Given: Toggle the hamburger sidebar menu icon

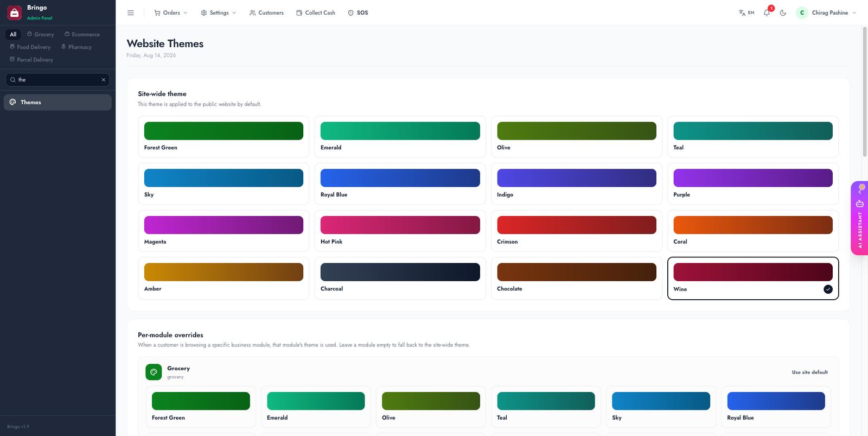Looking at the screenshot, I should (x=131, y=12).
